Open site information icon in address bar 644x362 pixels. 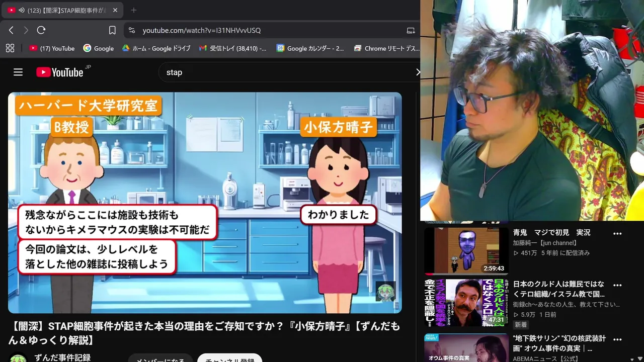[x=132, y=30]
